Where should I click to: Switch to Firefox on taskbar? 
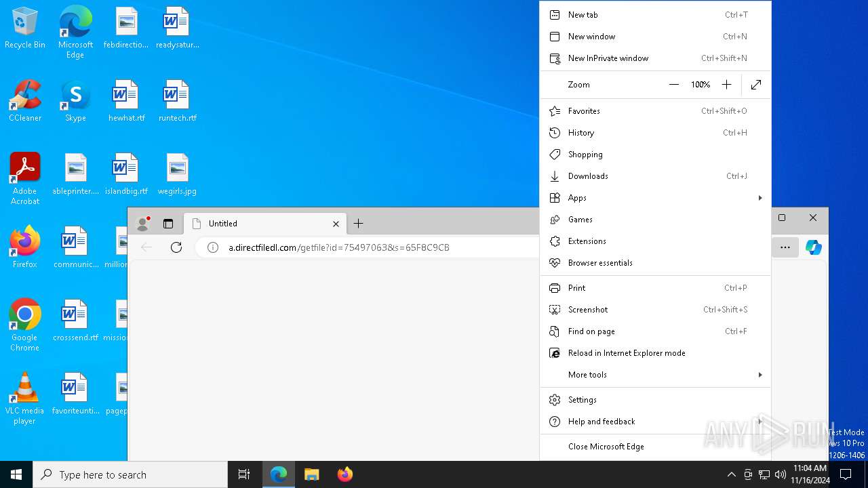pyautogui.click(x=345, y=474)
